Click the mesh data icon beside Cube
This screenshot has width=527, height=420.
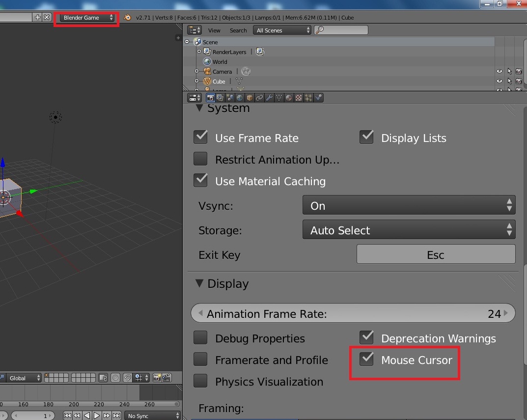tap(239, 81)
